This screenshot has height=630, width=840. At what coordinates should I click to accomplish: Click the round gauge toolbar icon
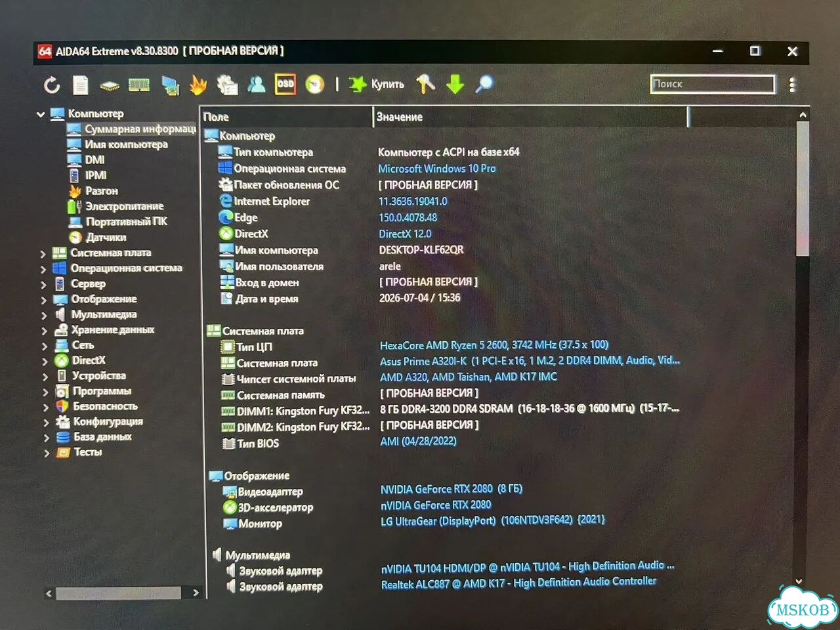click(x=315, y=85)
